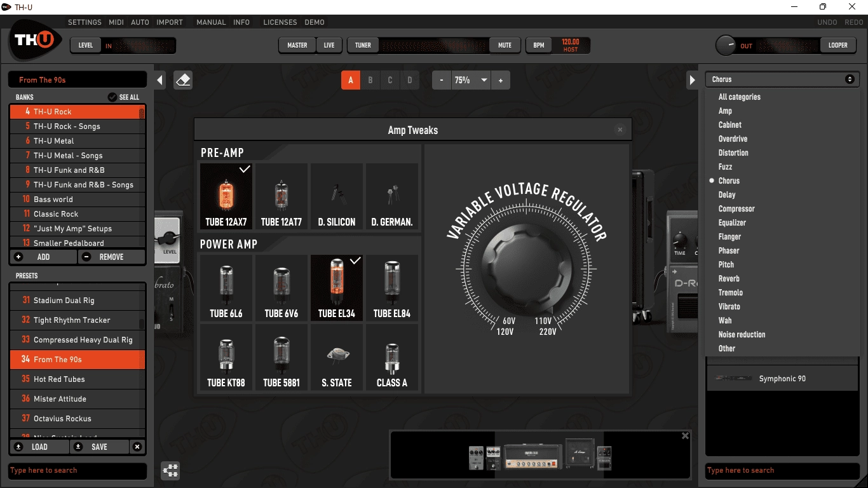Collapse the right component browser arrow
This screenshot has height=488, width=868.
[x=693, y=80]
